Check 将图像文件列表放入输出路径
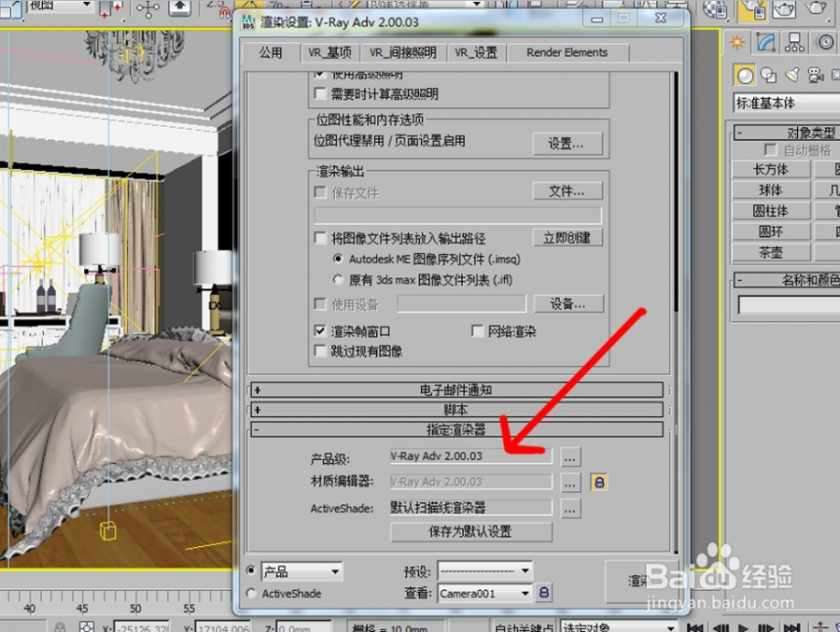 coord(320,237)
